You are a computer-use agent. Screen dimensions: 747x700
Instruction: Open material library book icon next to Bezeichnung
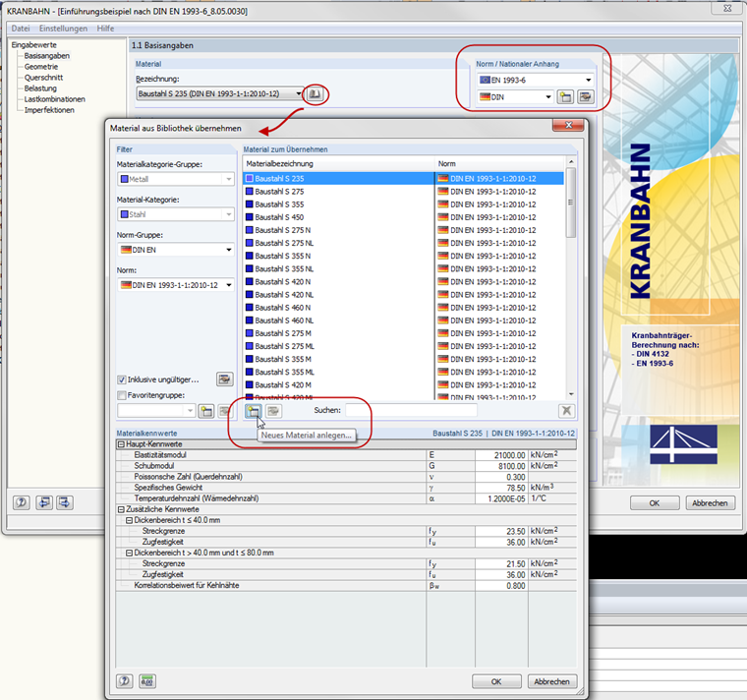[x=315, y=93]
